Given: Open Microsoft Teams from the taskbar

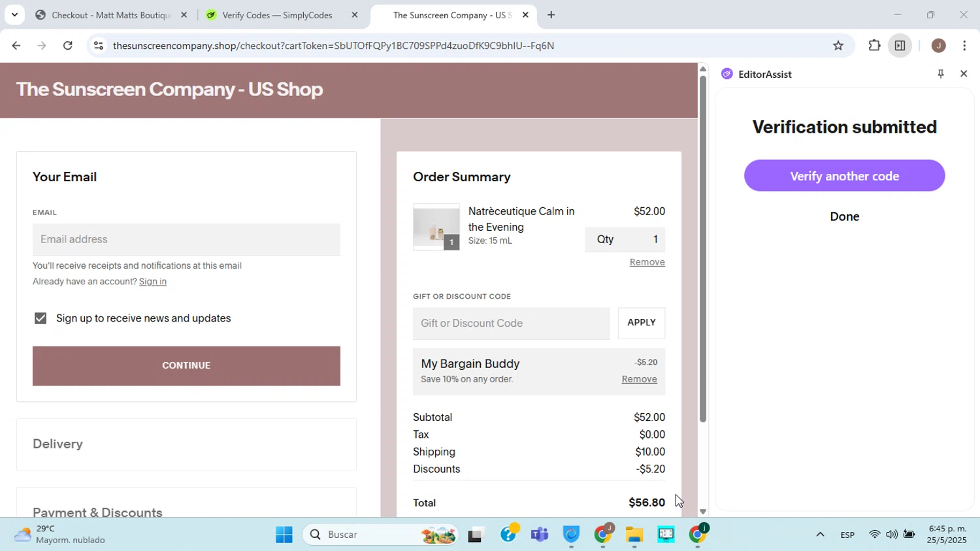Looking at the screenshot, I should pyautogui.click(x=540, y=535).
